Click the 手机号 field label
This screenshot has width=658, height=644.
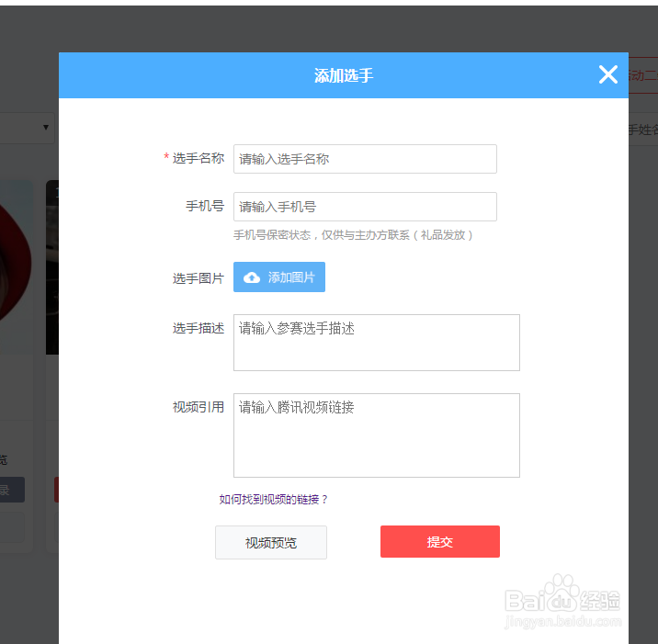pos(205,206)
